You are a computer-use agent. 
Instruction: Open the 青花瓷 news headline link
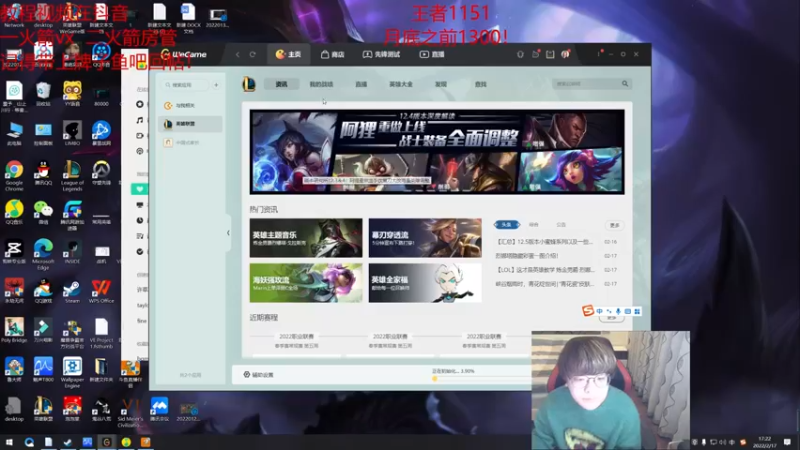pos(545,284)
